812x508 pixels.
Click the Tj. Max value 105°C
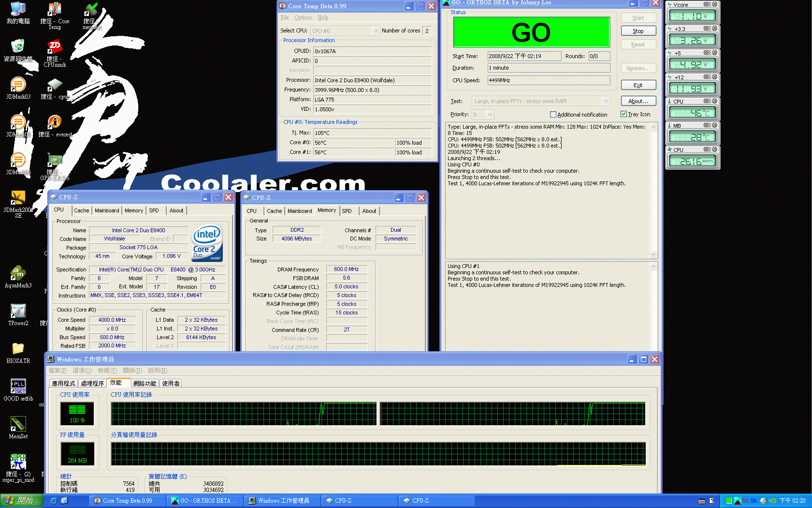click(372, 133)
